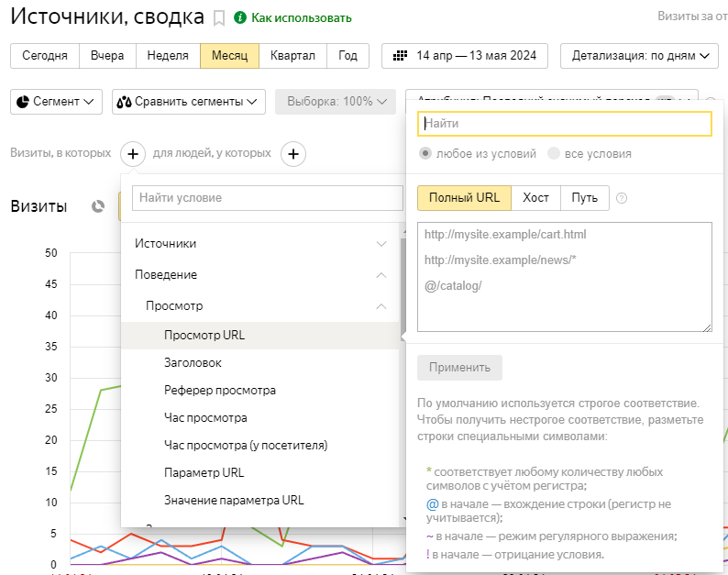728x575 pixels.
Task: Open the 'Сравнить сегменты' dropdown
Action: coord(189,102)
